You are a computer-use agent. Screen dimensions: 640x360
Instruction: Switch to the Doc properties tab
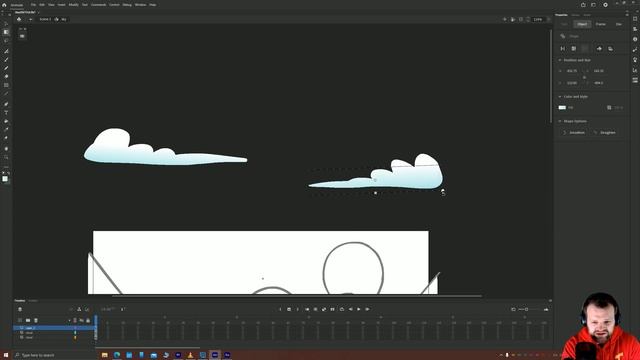pyautogui.click(x=619, y=24)
